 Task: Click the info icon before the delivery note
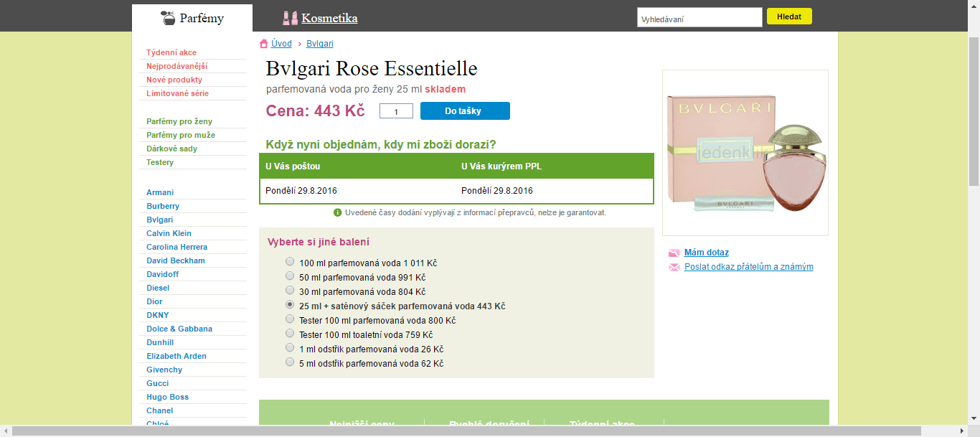(x=338, y=212)
